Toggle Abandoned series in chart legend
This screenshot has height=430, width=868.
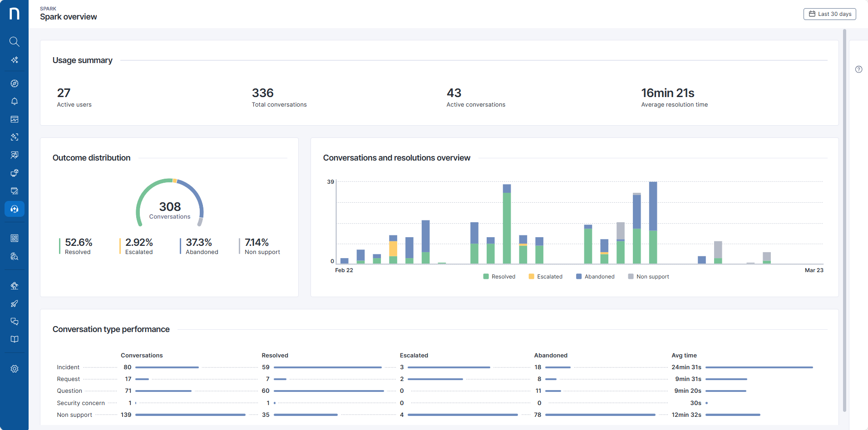tap(595, 277)
